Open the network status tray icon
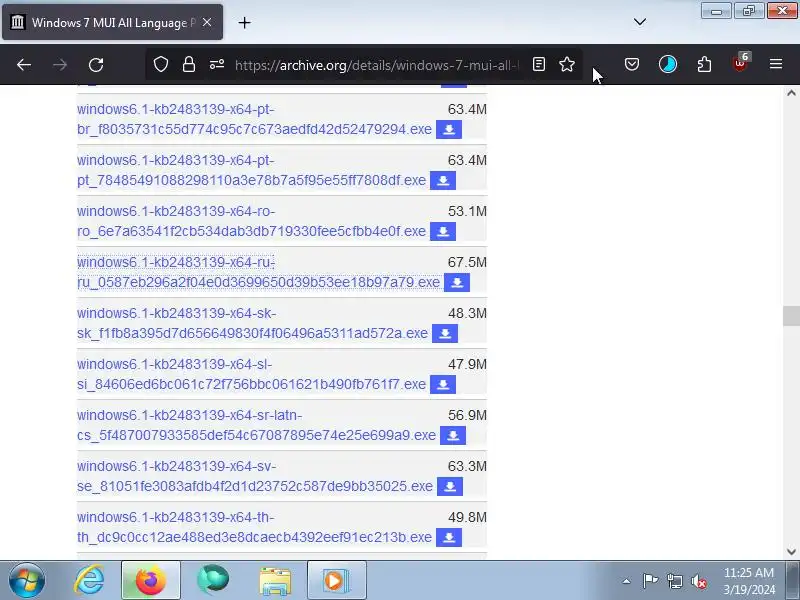 [x=674, y=581]
